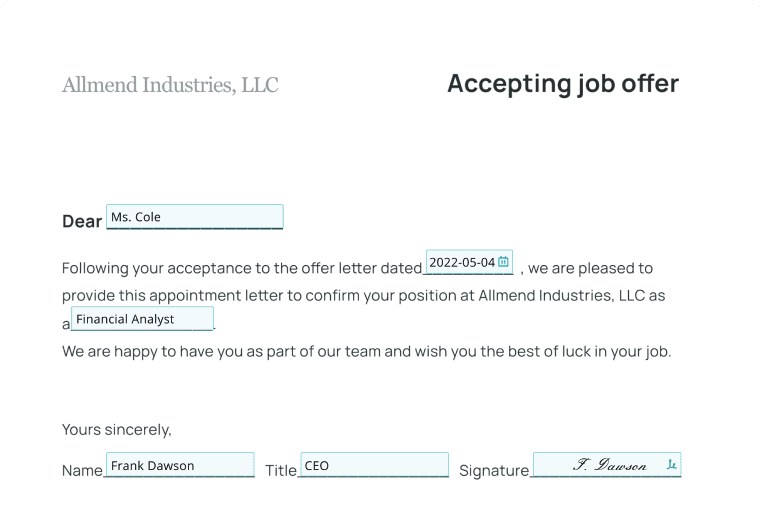This screenshot has height=520, width=760.
Task: Click the cursive T. Dawson signature
Action: tap(610, 465)
